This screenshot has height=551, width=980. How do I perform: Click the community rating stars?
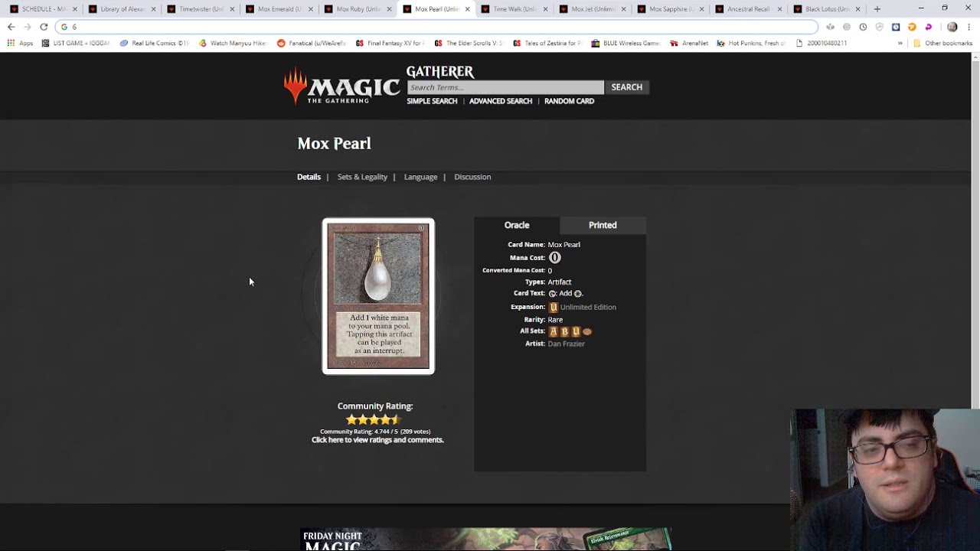(x=374, y=419)
